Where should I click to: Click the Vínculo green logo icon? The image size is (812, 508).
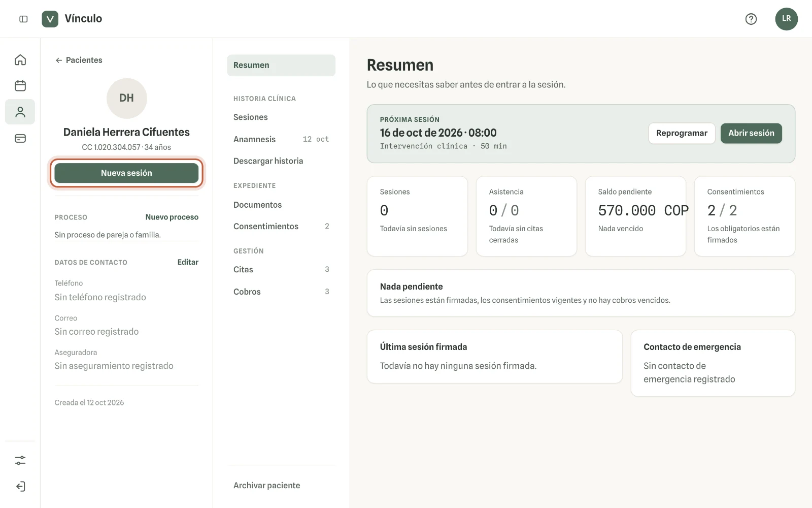pos(50,19)
